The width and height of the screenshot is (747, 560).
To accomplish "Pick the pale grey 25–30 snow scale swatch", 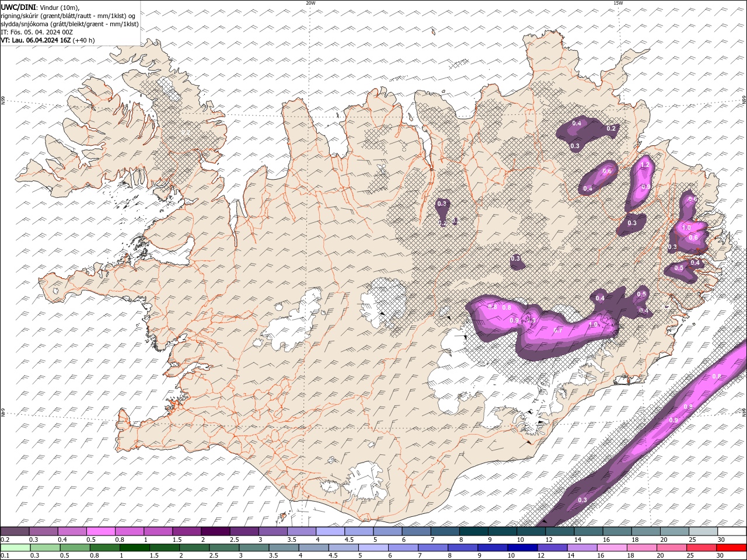I will click(x=703, y=531).
